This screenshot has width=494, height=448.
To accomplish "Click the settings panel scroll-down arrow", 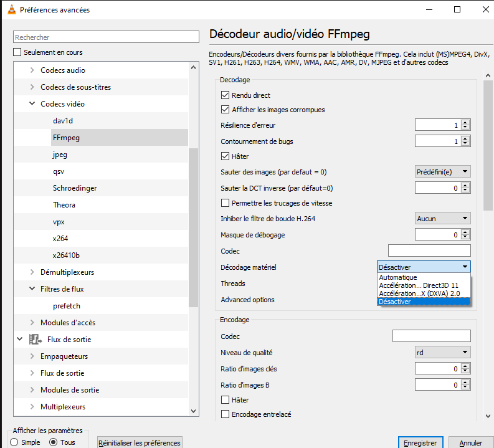I will (x=488, y=416).
